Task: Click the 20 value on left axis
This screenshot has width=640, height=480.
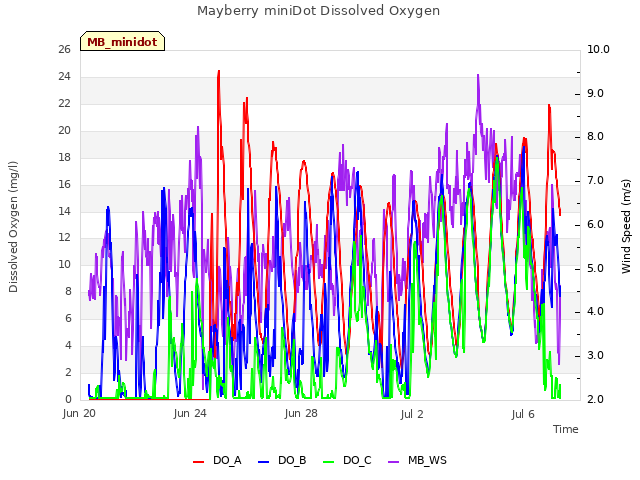Action: tap(64, 130)
